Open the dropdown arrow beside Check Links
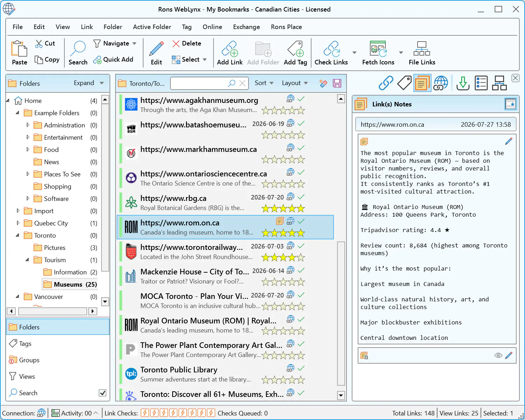 click(354, 53)
